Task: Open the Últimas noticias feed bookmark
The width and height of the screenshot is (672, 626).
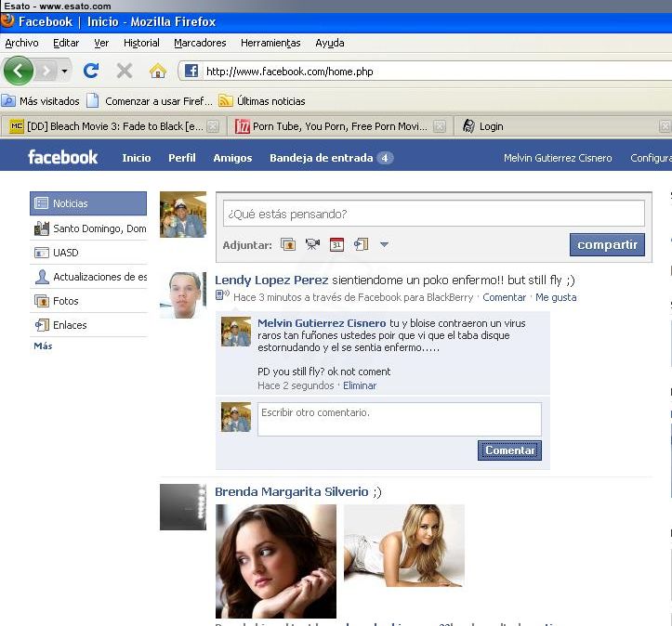Action: coord(262,101)
